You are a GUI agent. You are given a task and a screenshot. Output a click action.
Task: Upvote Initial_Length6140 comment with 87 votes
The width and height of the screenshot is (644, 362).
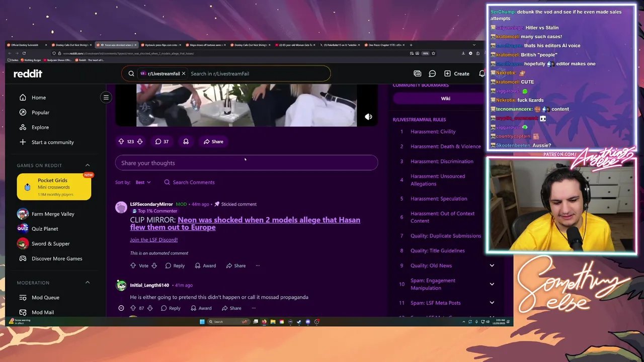click(x=133, y=308)
